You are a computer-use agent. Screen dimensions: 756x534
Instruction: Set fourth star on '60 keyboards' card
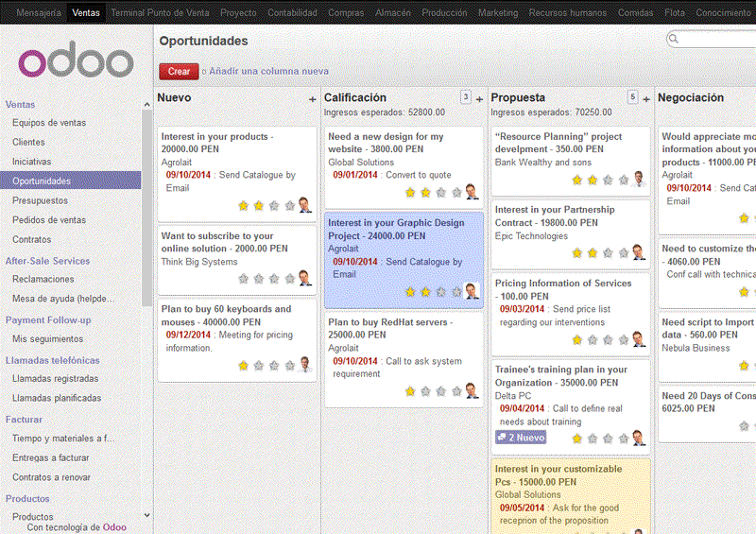(x=289, y=366)
